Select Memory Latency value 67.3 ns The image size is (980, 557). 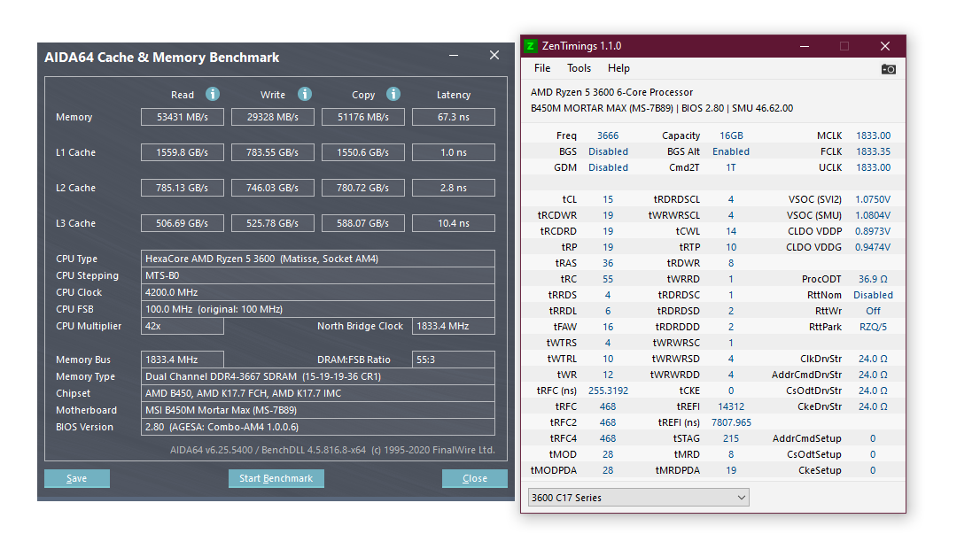[453, 117]
